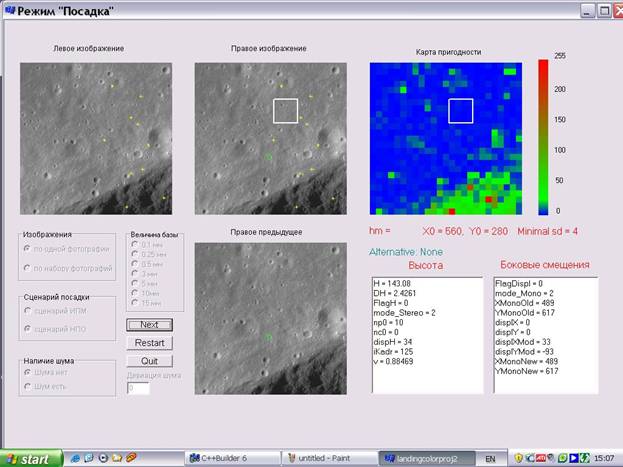Click the 'Девиация шума' input field
Image resolution: width=623 pixels, height=467 pixels.
138,388
